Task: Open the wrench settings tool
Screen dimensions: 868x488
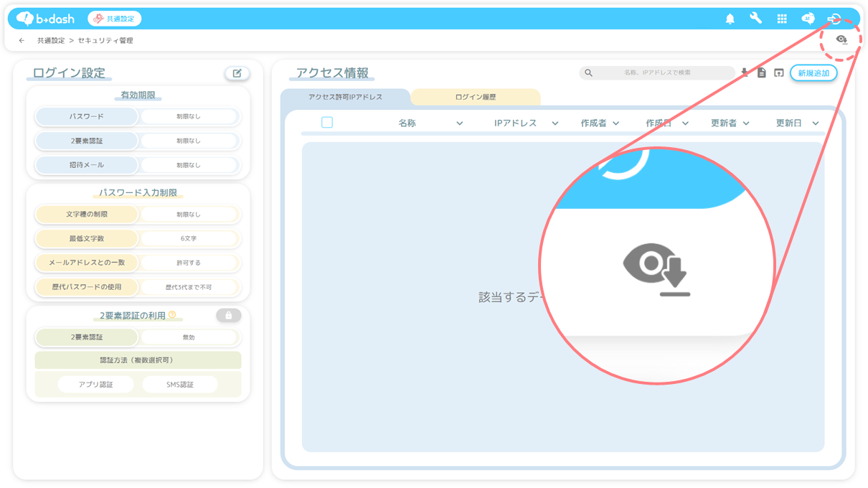Action: coord(756,19)
